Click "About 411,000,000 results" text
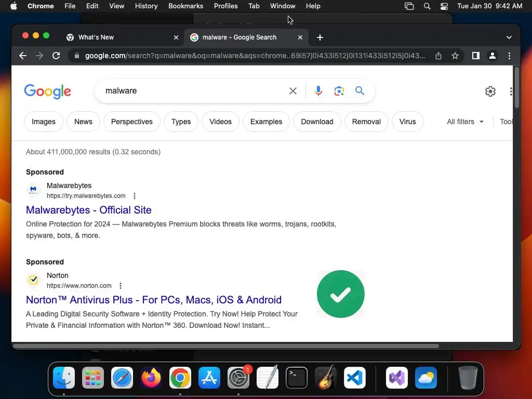The height and width of the screenshot is (399, 532). [x=68, y=152]
